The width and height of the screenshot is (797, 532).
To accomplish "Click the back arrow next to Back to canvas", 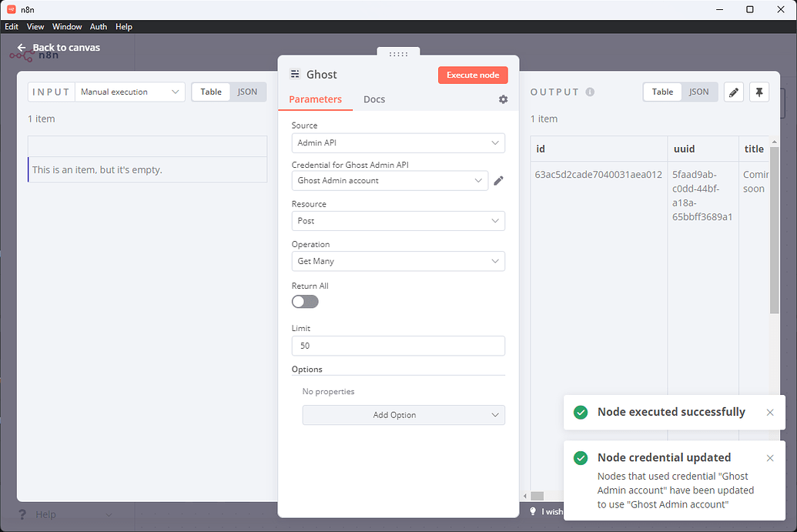I will pyautogui.click(x=21, y=47).
